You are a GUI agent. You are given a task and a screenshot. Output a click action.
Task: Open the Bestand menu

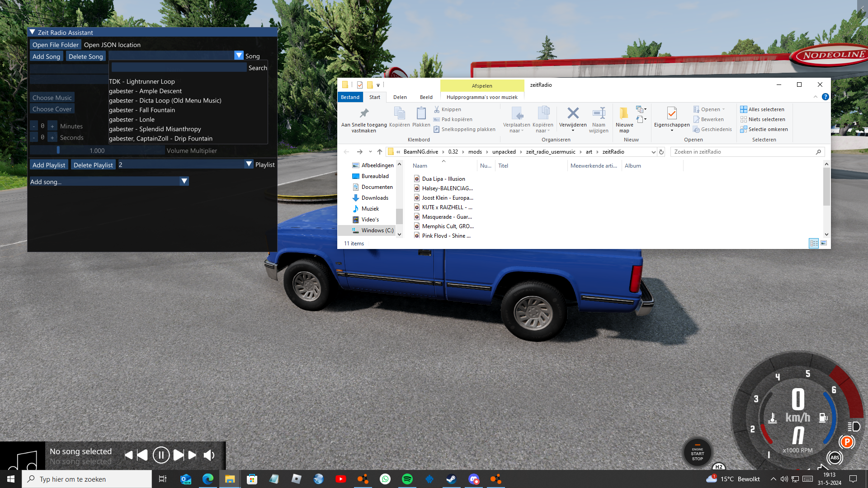click(x=350, y=97)
